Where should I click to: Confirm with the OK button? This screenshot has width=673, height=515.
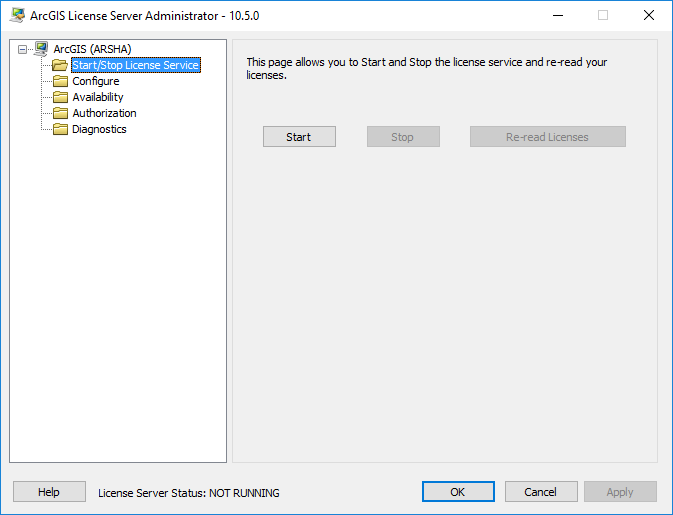pos(458,491)
